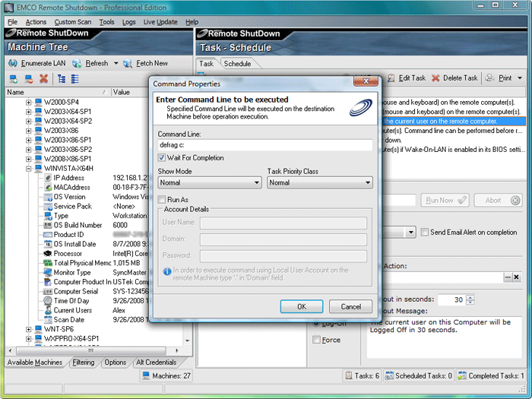Viewport: 532px width, 399px height.
Task: Click the Processor property icon
Action: point(48,253)
